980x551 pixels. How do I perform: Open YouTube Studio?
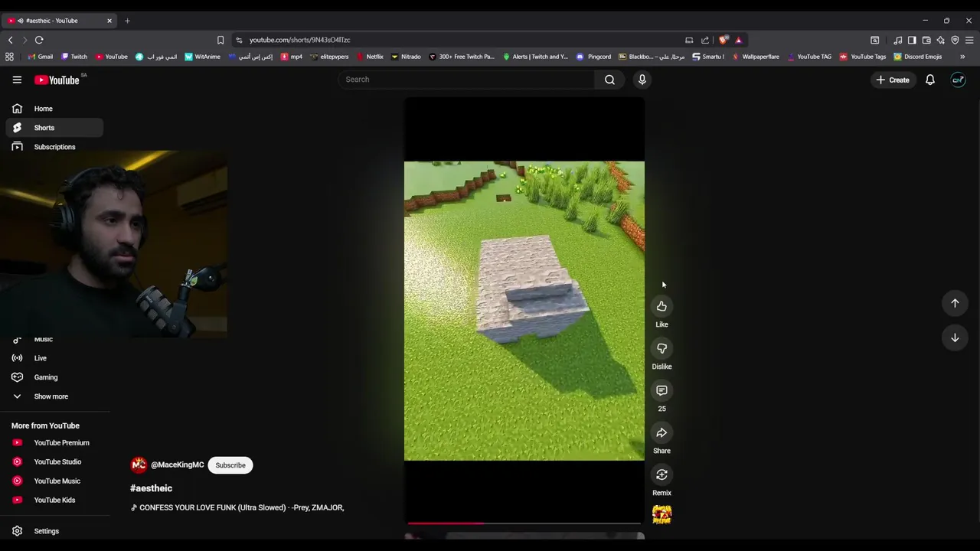[x=54, y=461]
